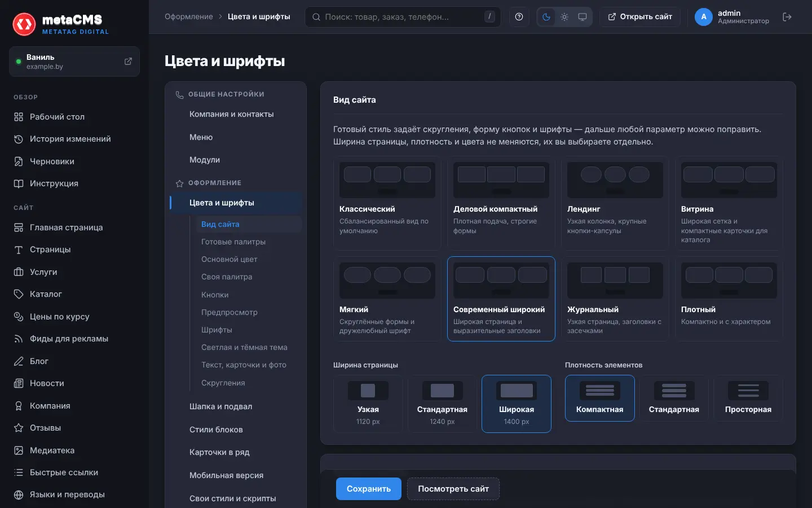Viewport: 812px width, 508px height.
Task: Open the Ваниль site external link icon
Action: (x=128, y=62)
